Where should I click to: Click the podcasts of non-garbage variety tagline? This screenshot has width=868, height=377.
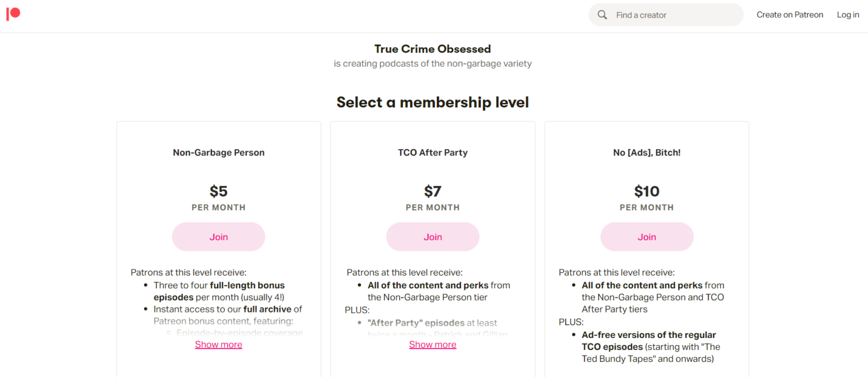(432, 64)
